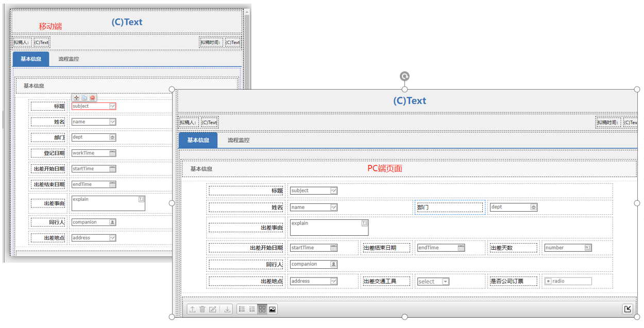
Task: Click the (C)Text title in PC header
Action: tap(410, 101)
